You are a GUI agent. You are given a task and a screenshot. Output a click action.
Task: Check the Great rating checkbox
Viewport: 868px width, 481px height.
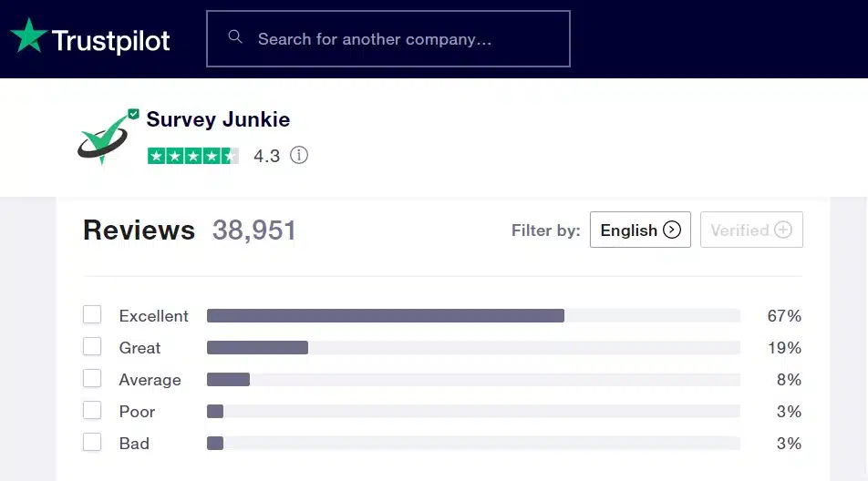(x=92, y=347)
